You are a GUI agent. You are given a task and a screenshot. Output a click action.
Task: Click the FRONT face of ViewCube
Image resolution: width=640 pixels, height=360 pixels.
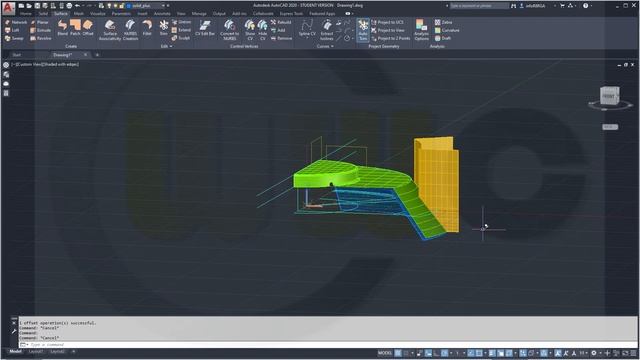click(x=608, y=96)
